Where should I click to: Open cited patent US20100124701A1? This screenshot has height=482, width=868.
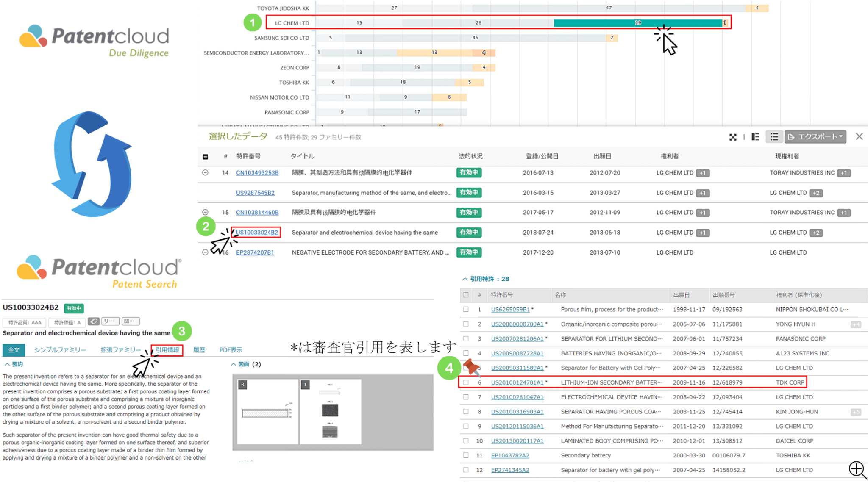517,382
